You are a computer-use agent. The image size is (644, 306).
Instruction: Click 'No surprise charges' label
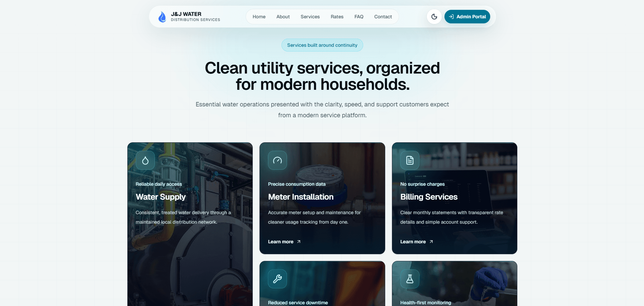tap(422, 184)
